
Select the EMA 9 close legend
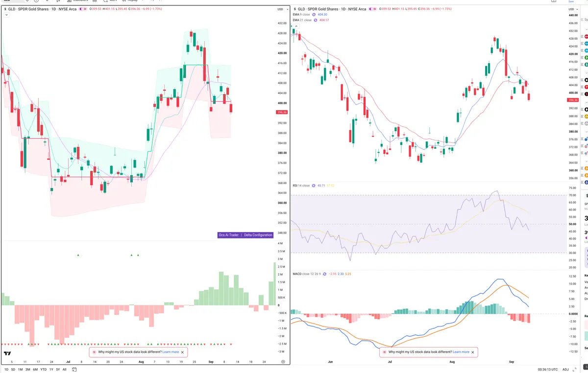click(301, 15)
